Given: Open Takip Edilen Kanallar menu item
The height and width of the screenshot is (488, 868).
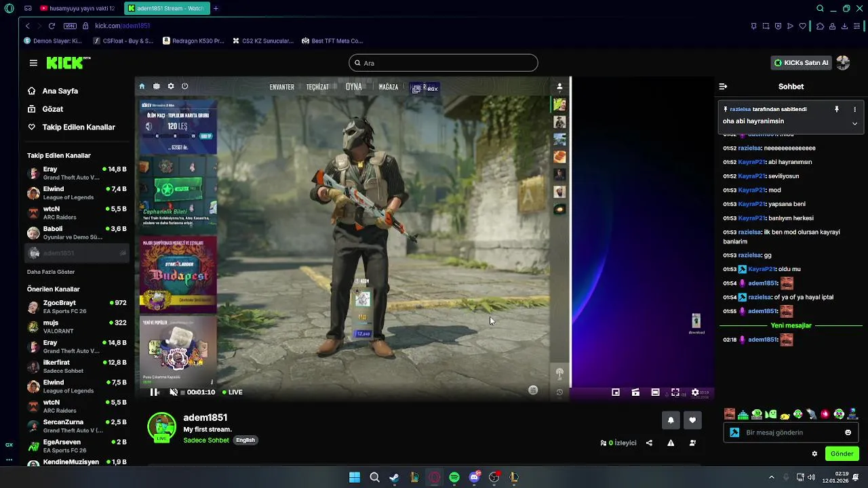Looking at the screenshot, I should point(71,127).
